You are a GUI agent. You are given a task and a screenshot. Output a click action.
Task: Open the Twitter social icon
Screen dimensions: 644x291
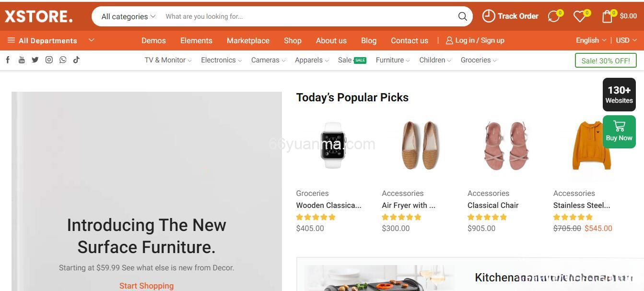pyautogui.click(x=35, y=60)
